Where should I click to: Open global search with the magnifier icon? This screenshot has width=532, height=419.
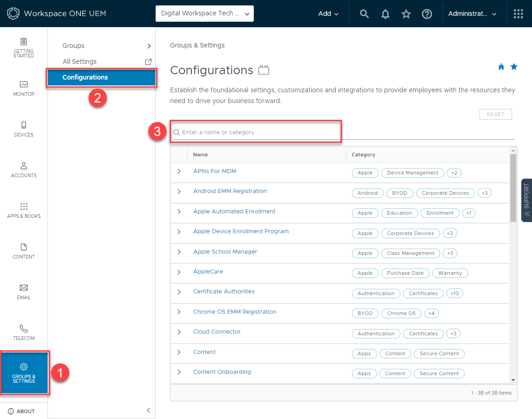coord(364,14)
